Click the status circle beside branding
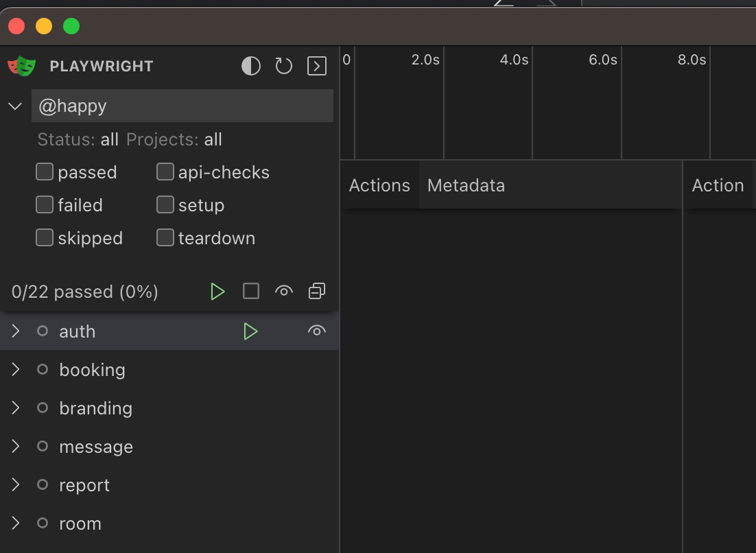This screenshot has width=756, height=553. point(43,408)
